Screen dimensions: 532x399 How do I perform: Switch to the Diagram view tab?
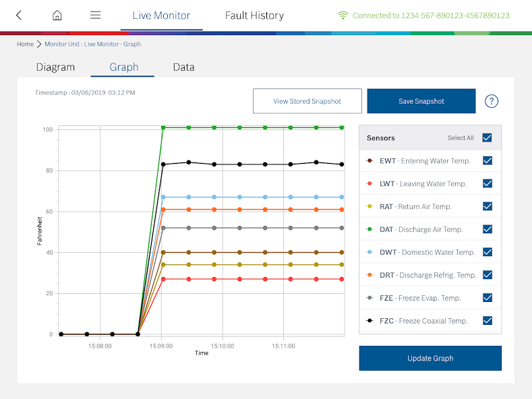(x=55, y=67)
